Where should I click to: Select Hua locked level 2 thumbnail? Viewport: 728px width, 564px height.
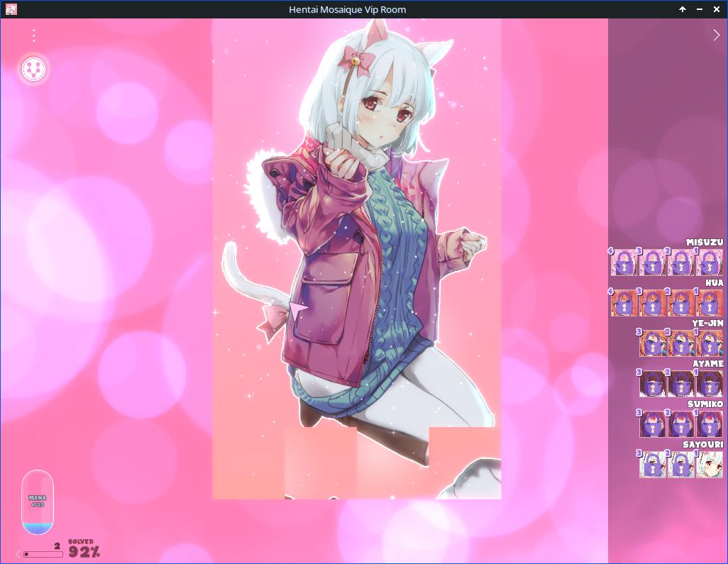pos(680,303)
